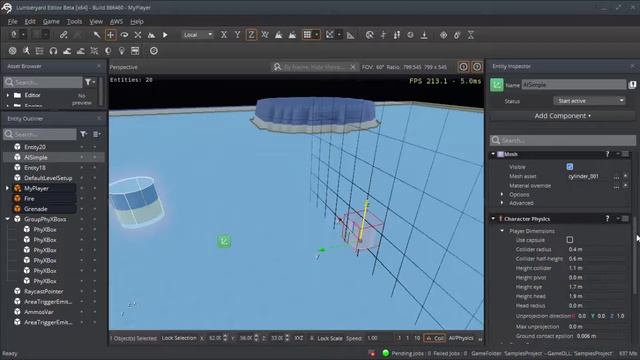
Task: Expand the MyPlayer entity
Action: pos(7,188)
